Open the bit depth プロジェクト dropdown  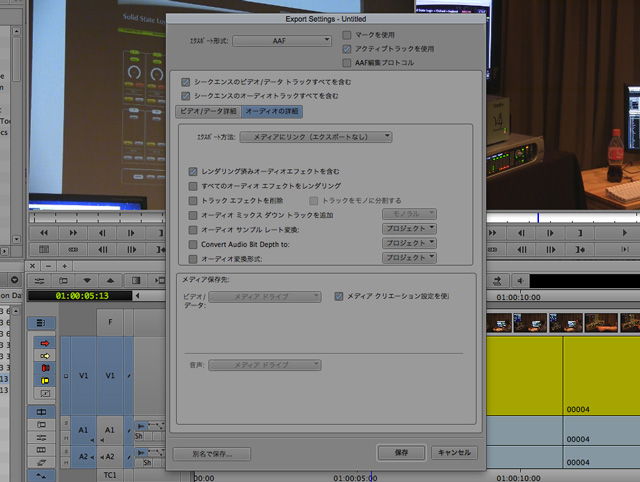pos(409,243)
